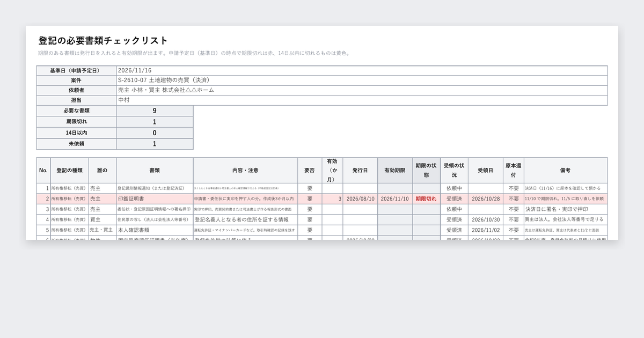Screen dimensions: 644x338
Task: Click the 有効（か月）column header
Action: point(332,170)
